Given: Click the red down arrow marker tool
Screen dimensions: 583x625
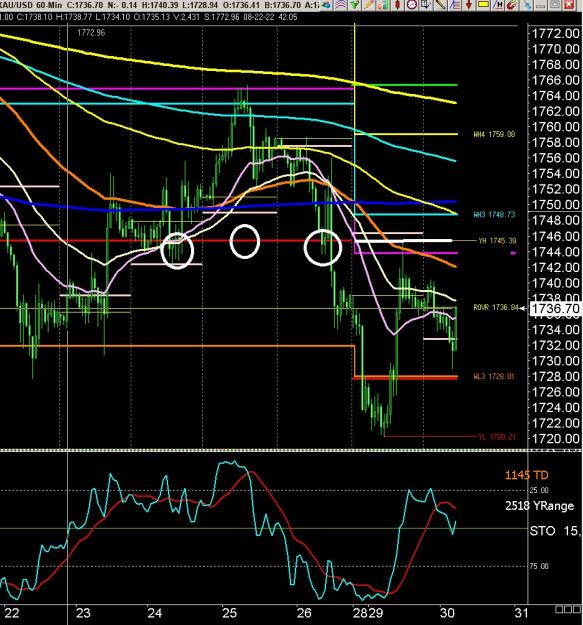Looking at the screenshot, I should pos(469,4).
